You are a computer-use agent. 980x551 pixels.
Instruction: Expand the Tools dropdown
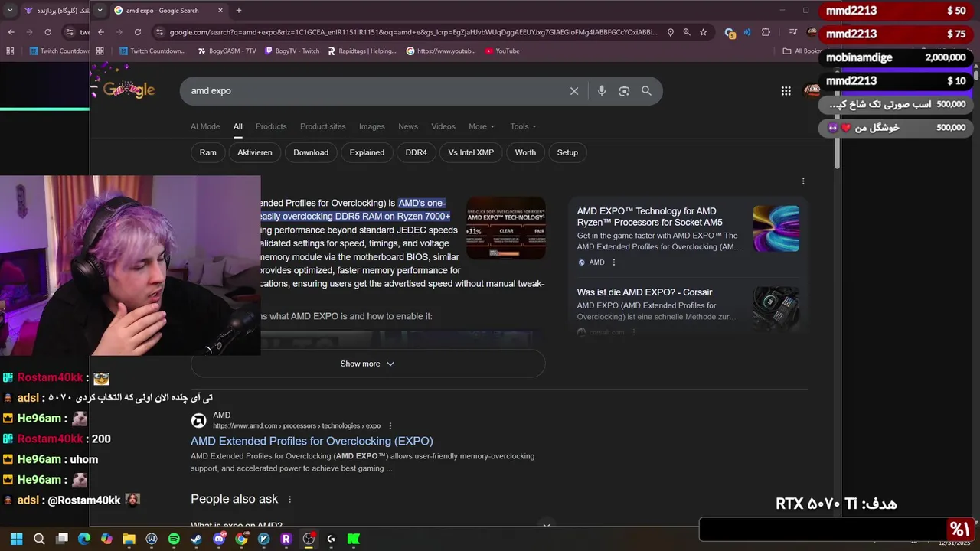(x=523, y=126)
